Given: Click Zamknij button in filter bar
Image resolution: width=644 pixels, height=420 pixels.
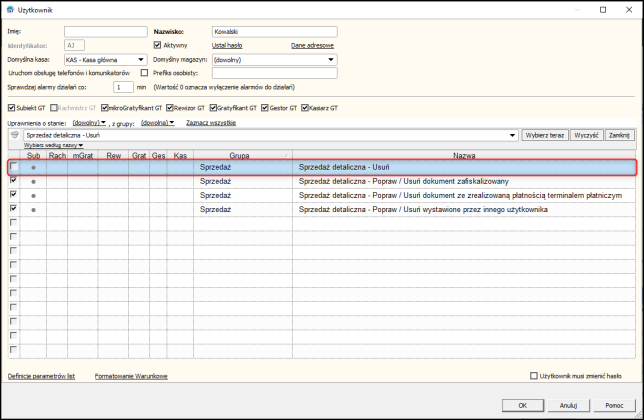Looking at the screenshot, I should (619, 135).
